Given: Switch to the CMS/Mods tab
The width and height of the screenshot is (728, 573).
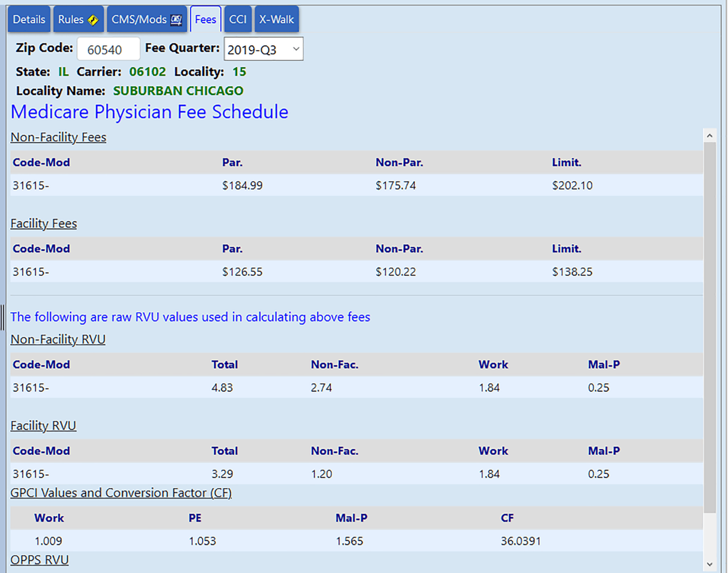Looking at the screenshot, I should point(140,19).
